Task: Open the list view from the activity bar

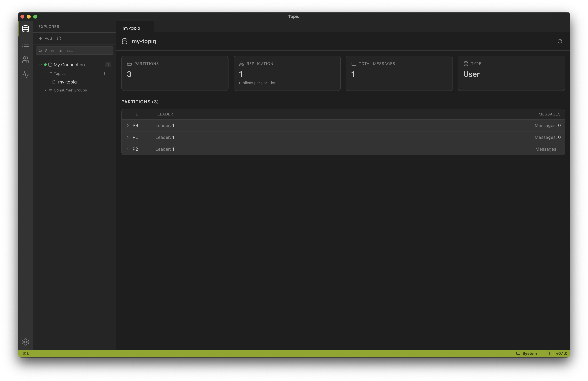Action: click(25, 44)
